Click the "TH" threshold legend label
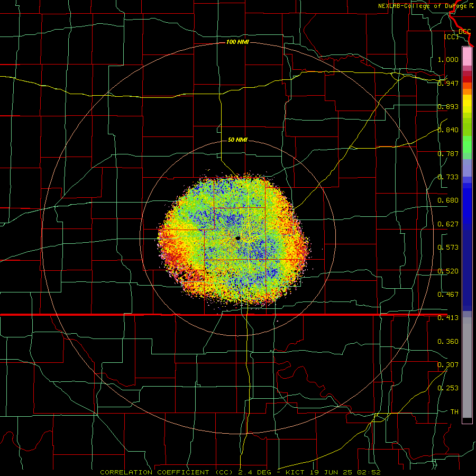This screenshot has width=476, height=476. tap(454, 412)
